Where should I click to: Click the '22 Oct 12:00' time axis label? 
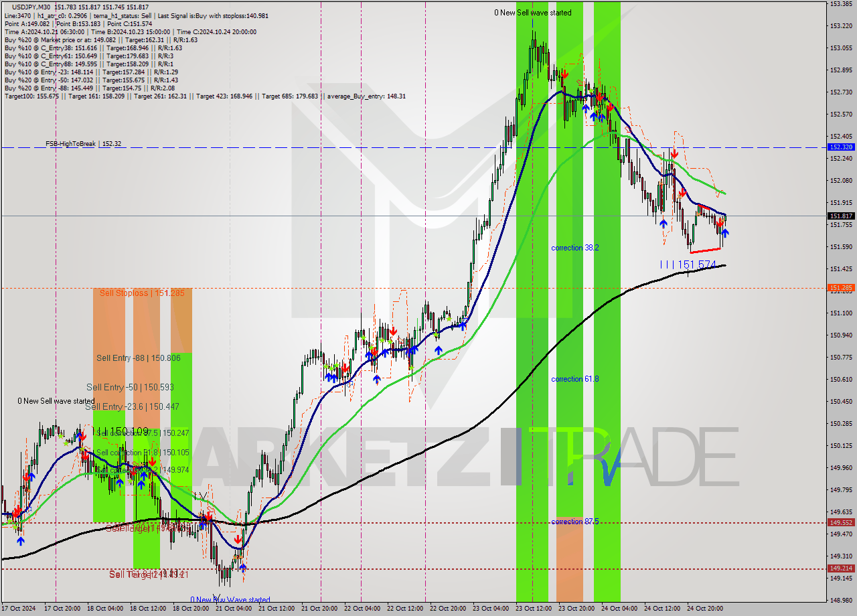[x=404, y=609]
